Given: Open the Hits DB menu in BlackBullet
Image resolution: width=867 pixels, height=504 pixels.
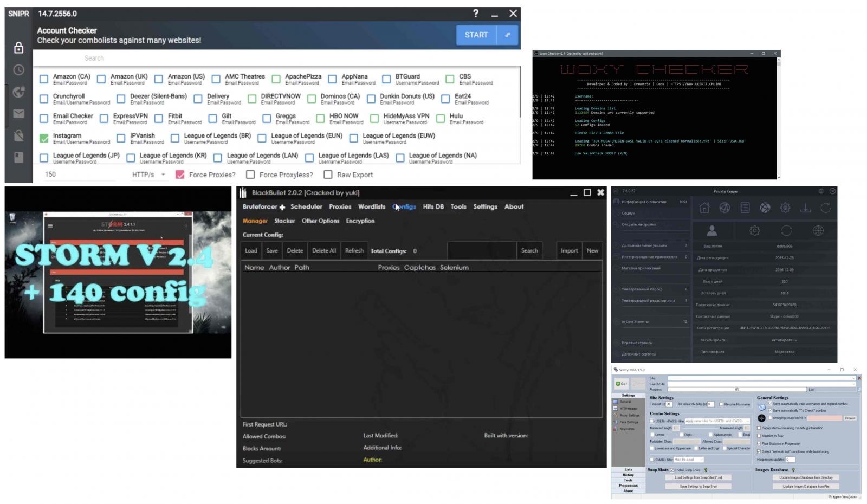Looking at the screenshot, I should click(433, 206).
